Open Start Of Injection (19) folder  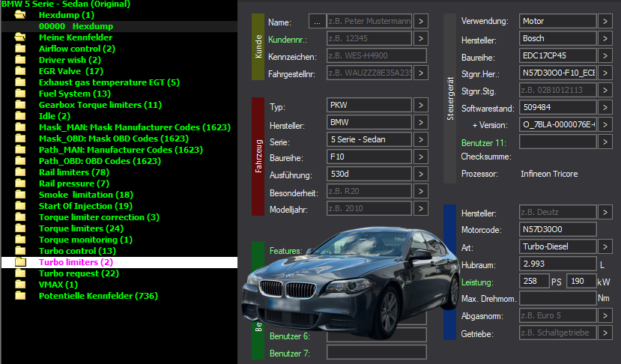tap(85, 206)
